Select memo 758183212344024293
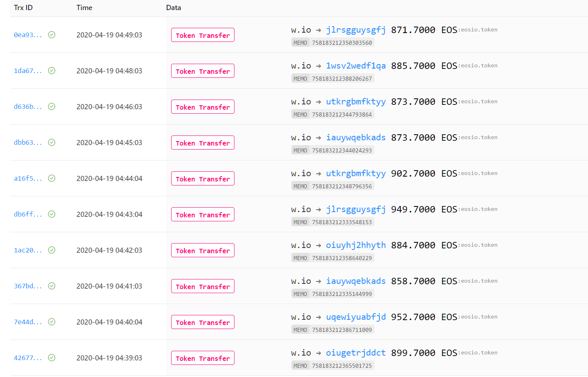The height and width of the screenshot is (377, 588). [342, 150]
